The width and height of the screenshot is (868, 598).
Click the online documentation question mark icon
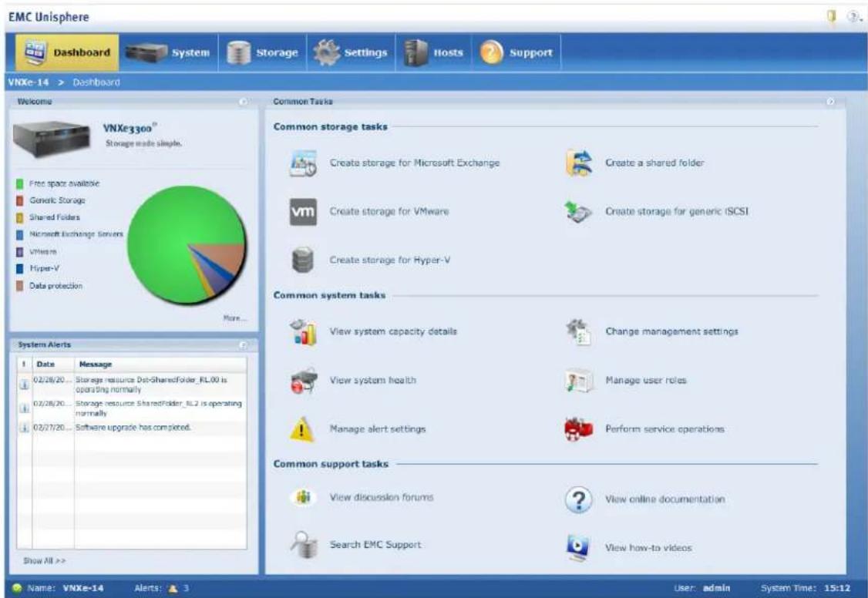(578, 499)
